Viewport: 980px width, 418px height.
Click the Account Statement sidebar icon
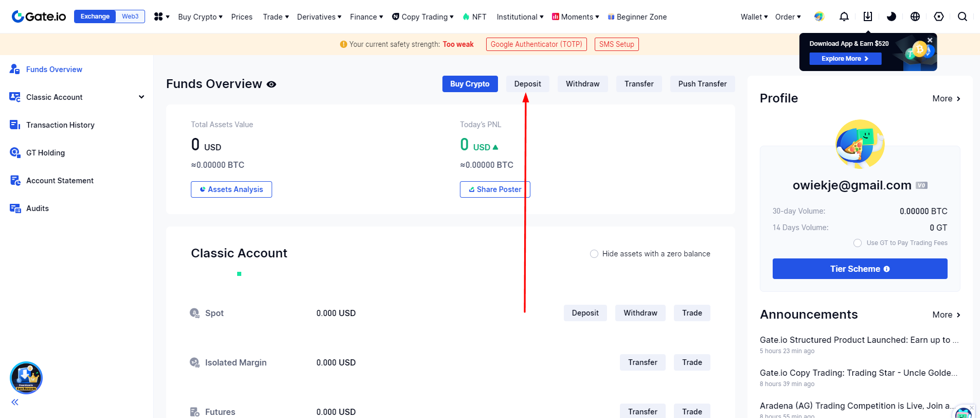[15, 180]
